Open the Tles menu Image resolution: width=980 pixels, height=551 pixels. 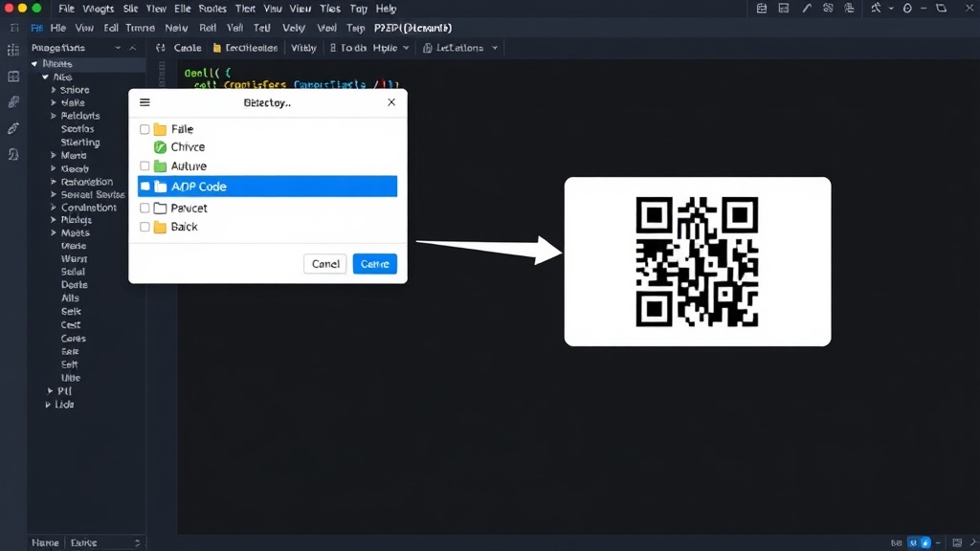pyautogui.click(x=330, y=9)
